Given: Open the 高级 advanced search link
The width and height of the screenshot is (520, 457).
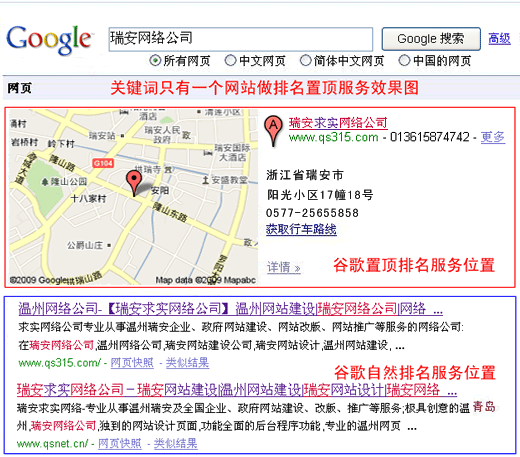Looking at the screenshot, I should (499, 39).
